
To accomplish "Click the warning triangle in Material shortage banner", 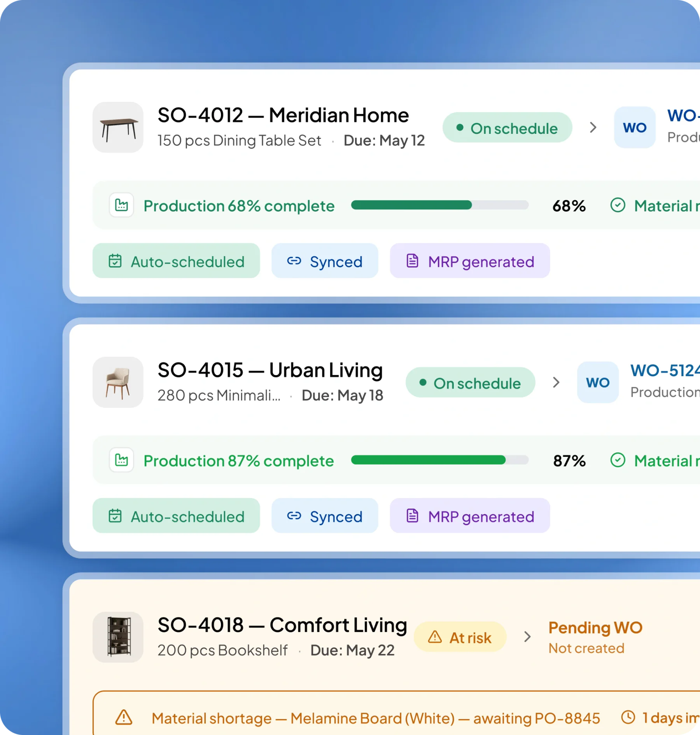I will click(x=124, y=717).
